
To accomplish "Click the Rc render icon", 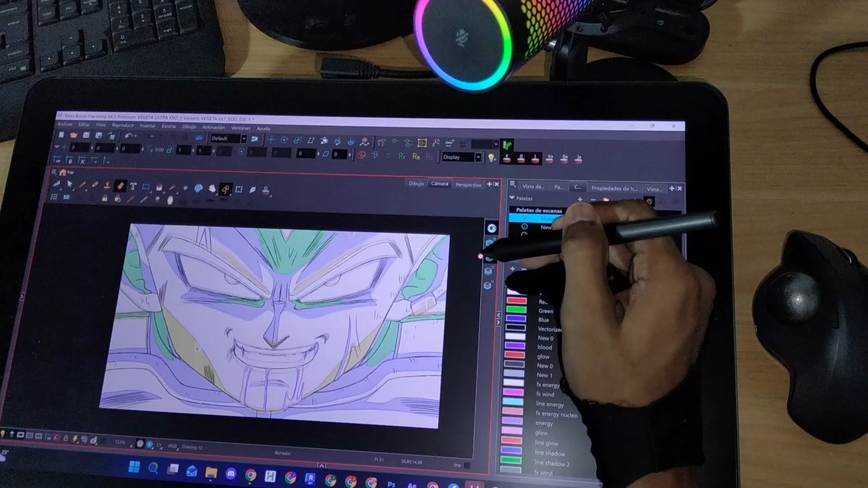I will tap(402, 157).
